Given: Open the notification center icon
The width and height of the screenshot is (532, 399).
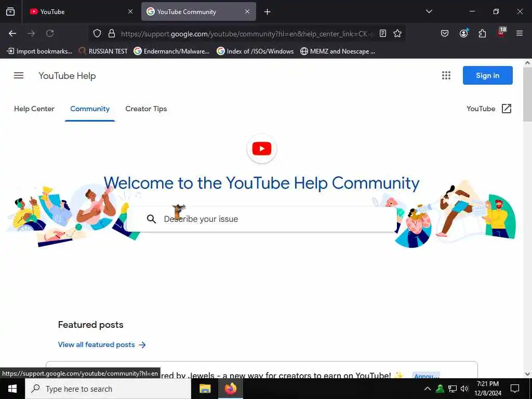Looking at the screenshot, I should point(515,389).
